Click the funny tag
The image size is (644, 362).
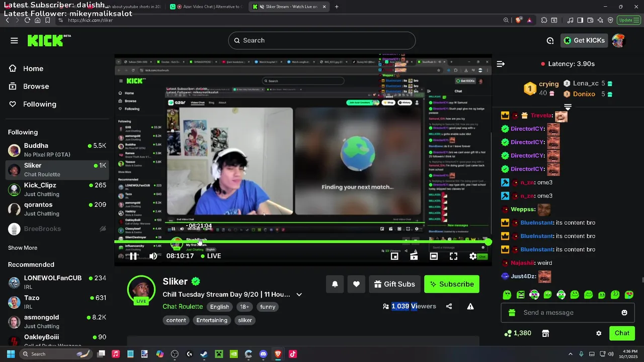(268, 307)
